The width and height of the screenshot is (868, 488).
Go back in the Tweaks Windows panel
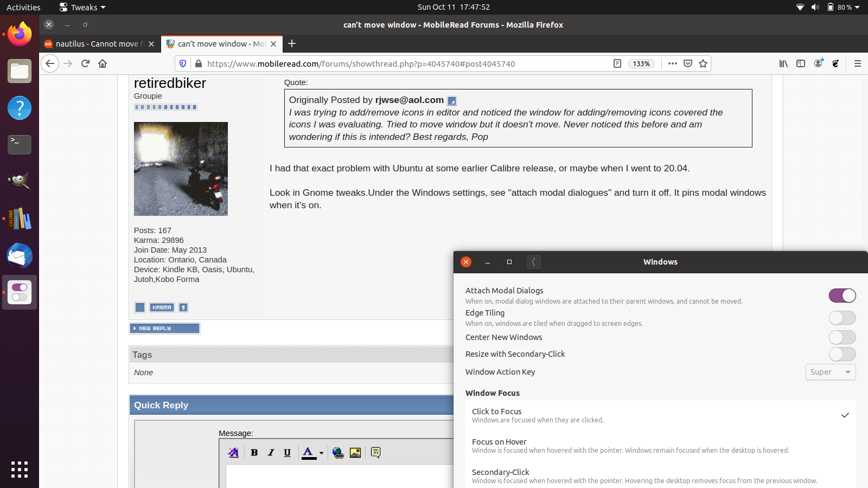[x=534, y=262]
